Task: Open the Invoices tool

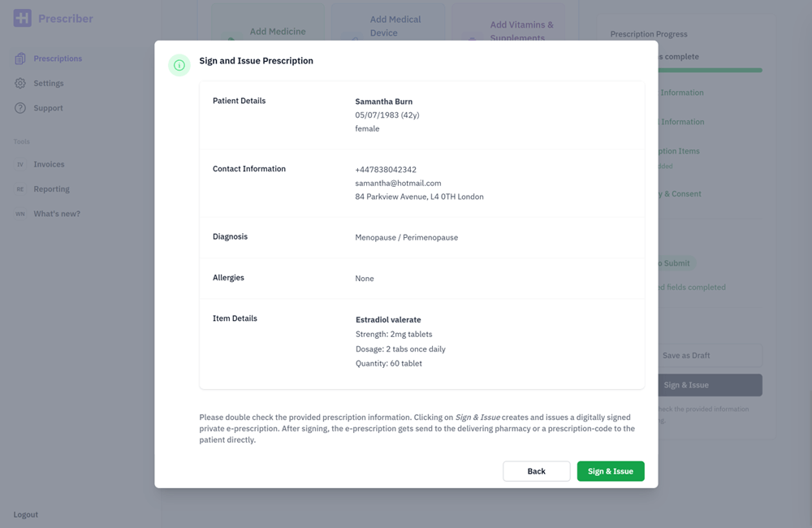Action: pyautogui.click(x=49, y=164)
